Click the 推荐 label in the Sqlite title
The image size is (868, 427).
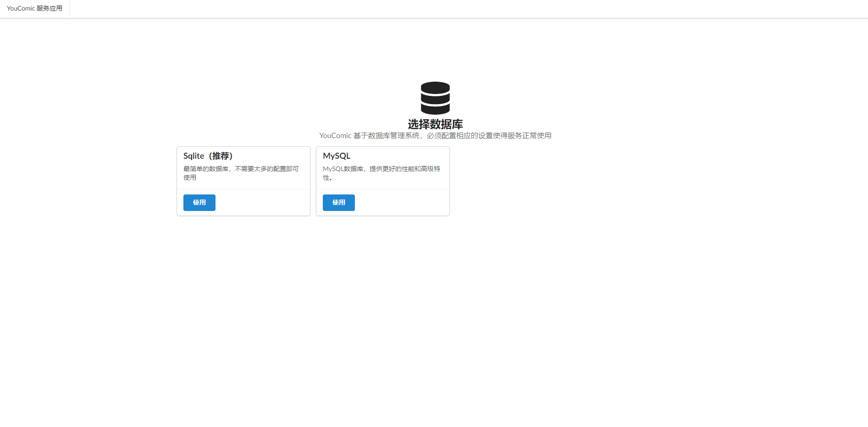click(x=221, y=156)
